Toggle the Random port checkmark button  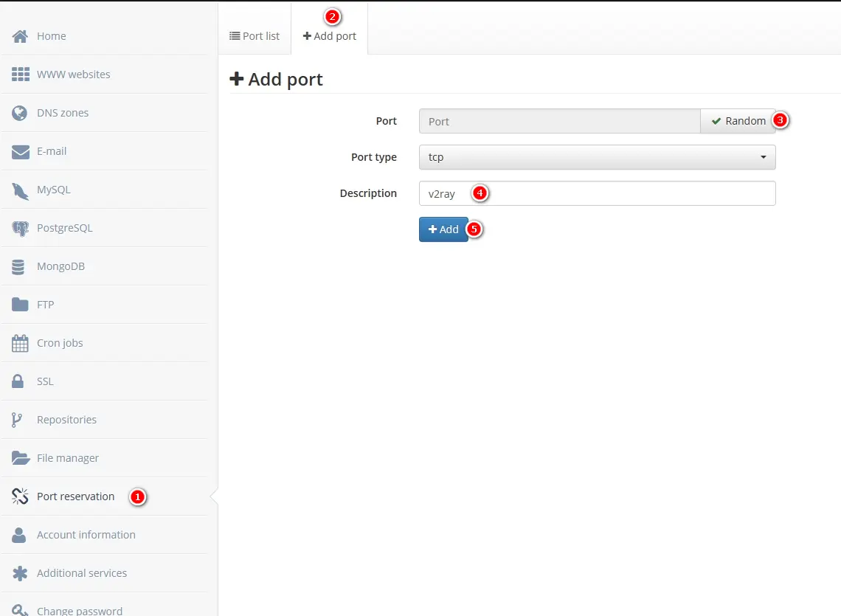738,121
